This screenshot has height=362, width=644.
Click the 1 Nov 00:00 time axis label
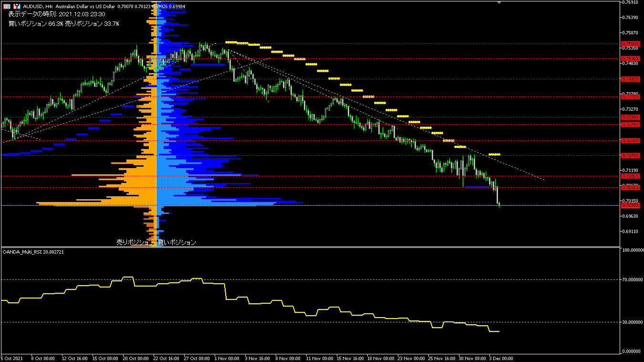coord(227,358)
